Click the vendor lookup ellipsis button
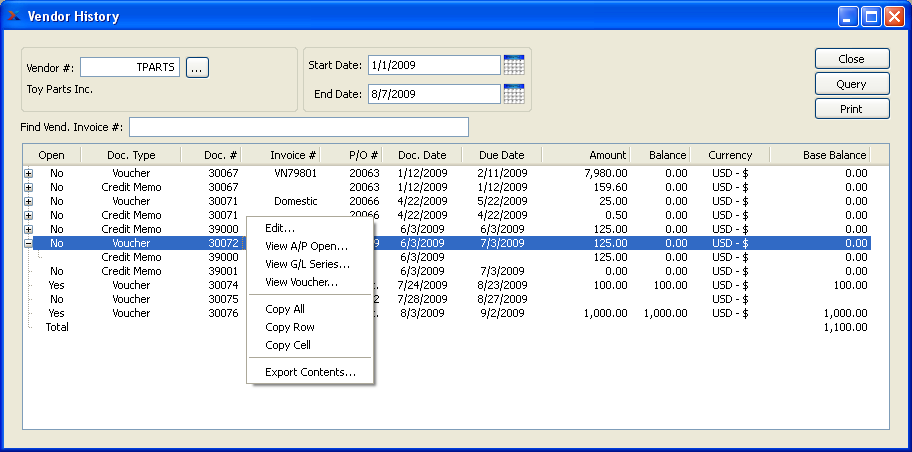The image size is (912, 452). 197,67
